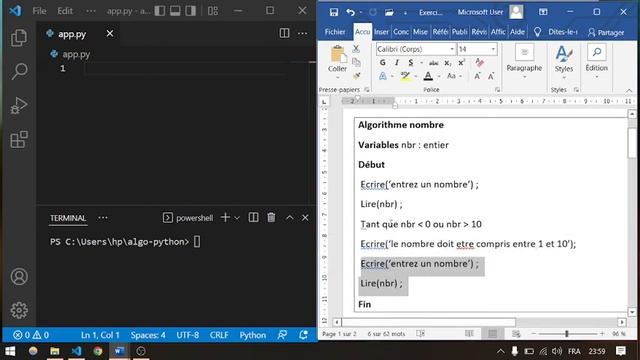The image size is (640, 360).
Task: Open the VS Code Search view
Action: pos(19,71)
